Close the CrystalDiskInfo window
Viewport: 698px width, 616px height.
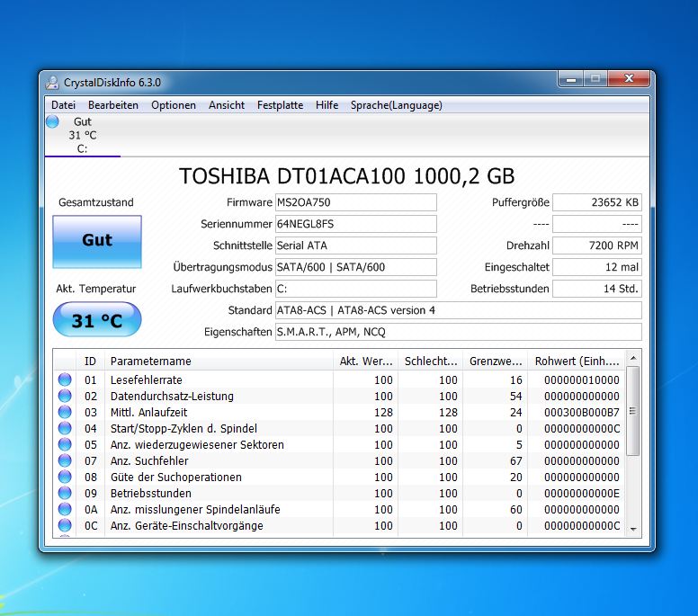click(629, 79)
